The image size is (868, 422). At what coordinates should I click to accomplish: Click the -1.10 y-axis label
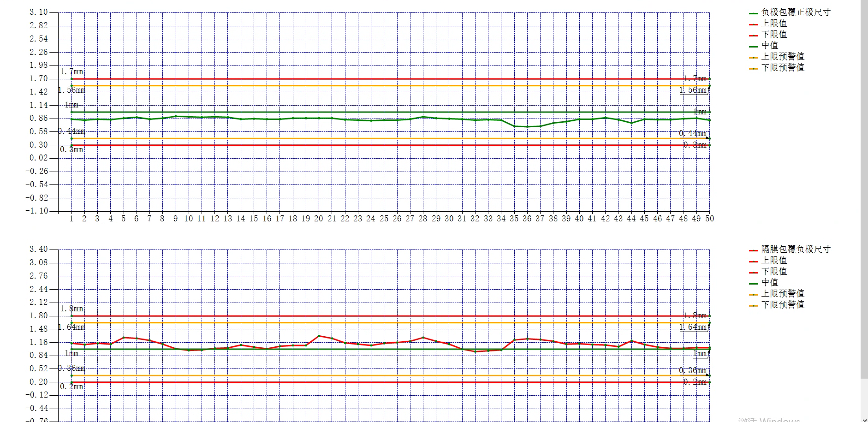coord(36,211)
